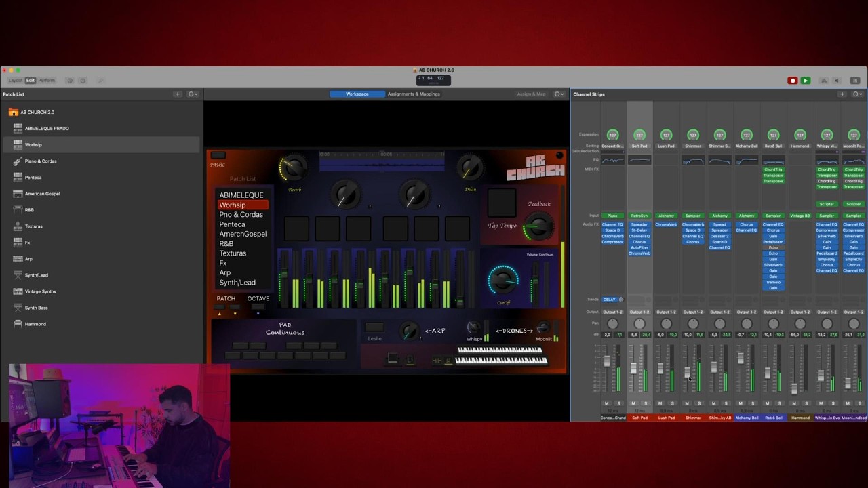868x488 pixels.
Task: Solo the Concert Grand channel strip
Action: click(x=618, y=403)
